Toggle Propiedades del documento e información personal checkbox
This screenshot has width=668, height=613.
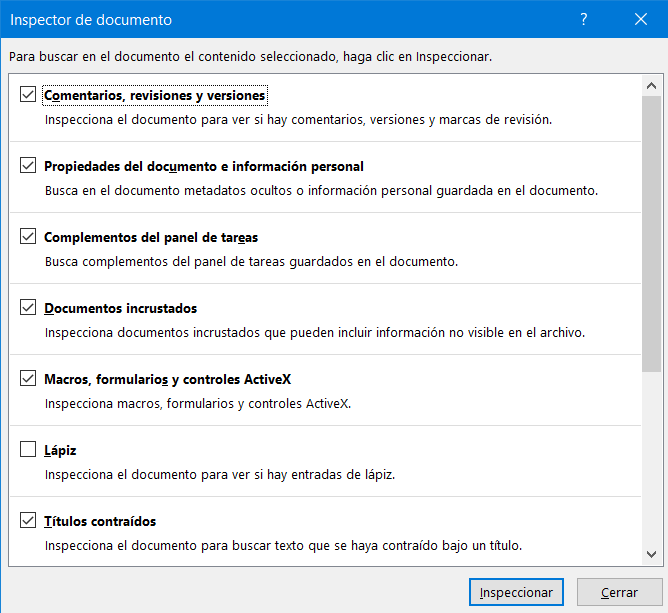click(x=28, y=165)
